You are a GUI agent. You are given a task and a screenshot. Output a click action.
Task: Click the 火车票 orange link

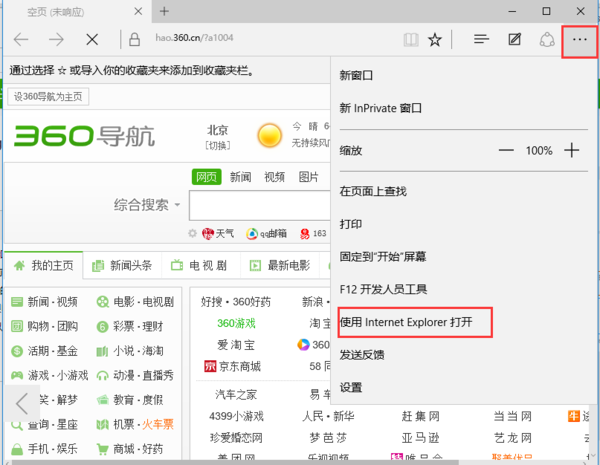click(158, 424)
